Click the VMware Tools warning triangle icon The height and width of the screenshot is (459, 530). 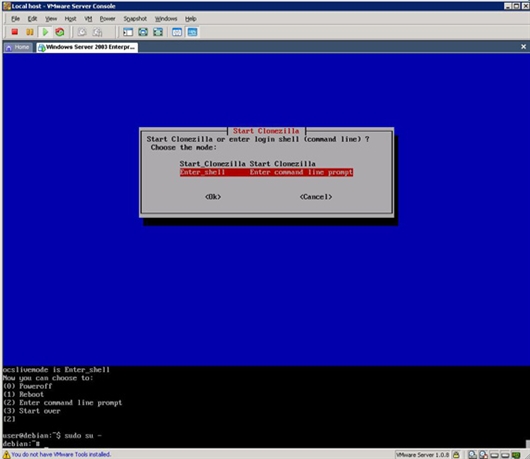tap(6, 454)
